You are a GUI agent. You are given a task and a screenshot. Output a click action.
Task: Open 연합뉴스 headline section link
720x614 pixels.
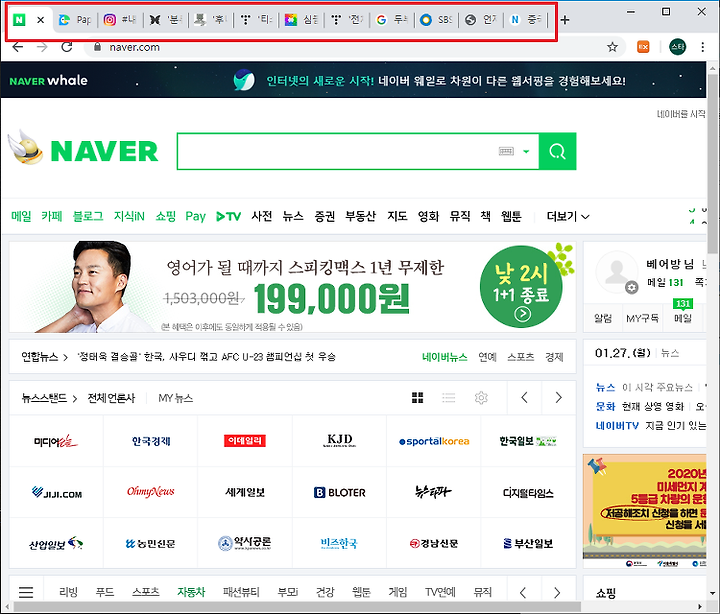[44, 357]
